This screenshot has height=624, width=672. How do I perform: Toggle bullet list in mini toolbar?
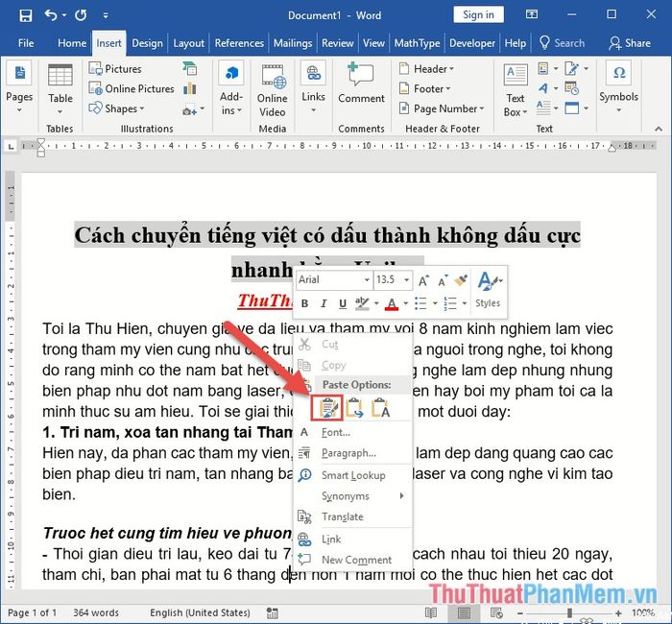(420, 304)
